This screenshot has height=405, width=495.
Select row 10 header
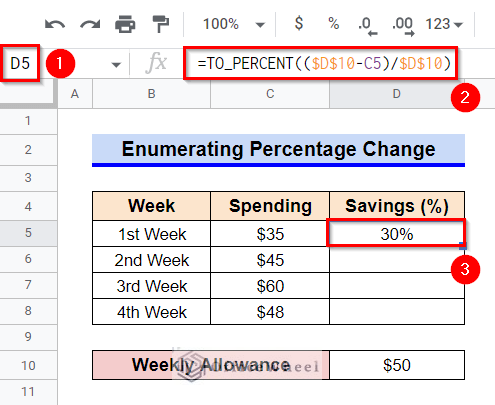28,366
